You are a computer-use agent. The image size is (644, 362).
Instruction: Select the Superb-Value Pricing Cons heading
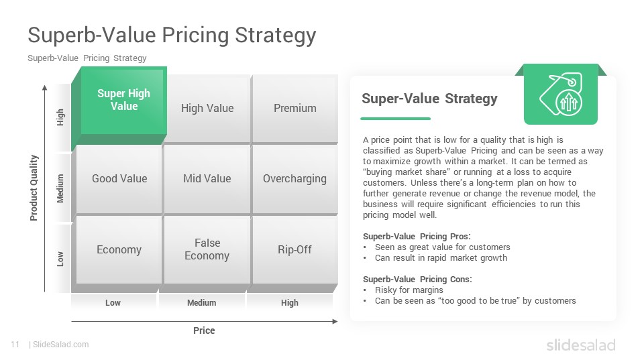tap(417, 280)
